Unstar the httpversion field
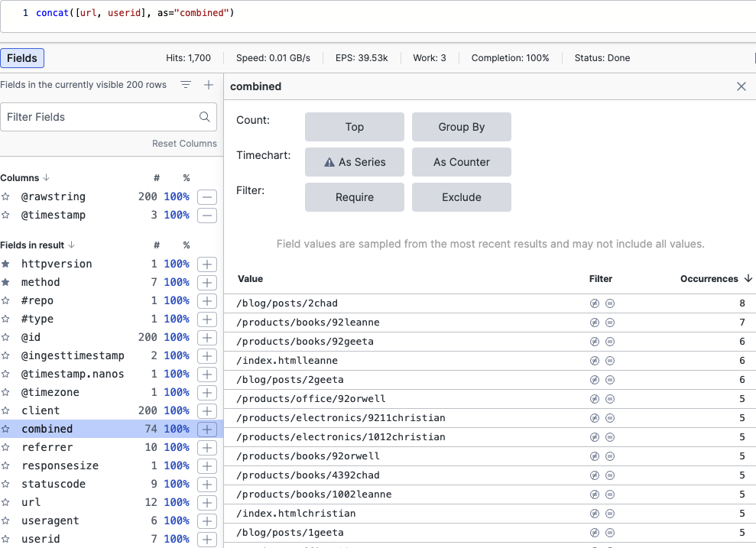The height and width of the screenshot is (548, 756). pyautogui.click(x=6, y=264)
